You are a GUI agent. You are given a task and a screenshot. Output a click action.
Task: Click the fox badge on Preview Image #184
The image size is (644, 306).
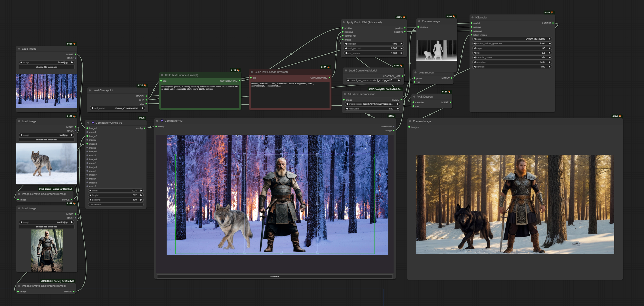point(620,116)
